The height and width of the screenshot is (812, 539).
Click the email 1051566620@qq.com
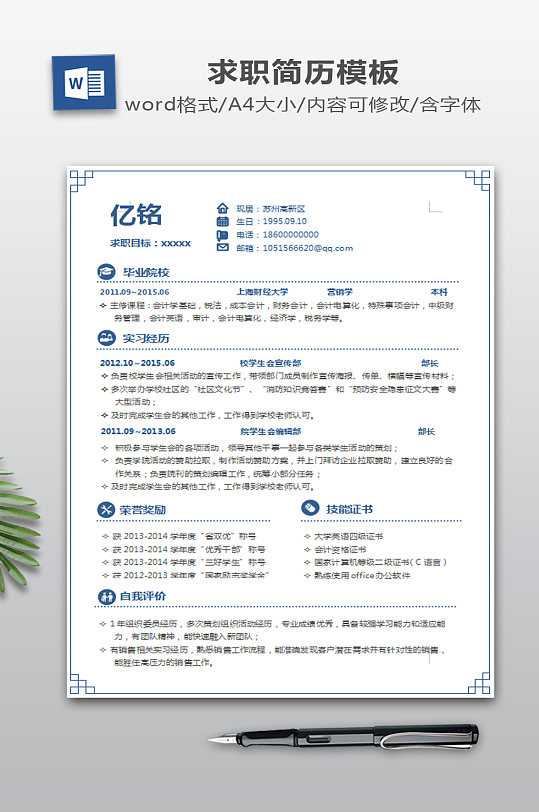[308, 248]
